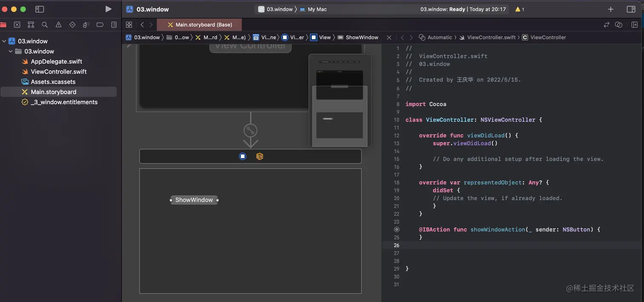
Task: Click the Library plus button
Action: tap(610, 9)
